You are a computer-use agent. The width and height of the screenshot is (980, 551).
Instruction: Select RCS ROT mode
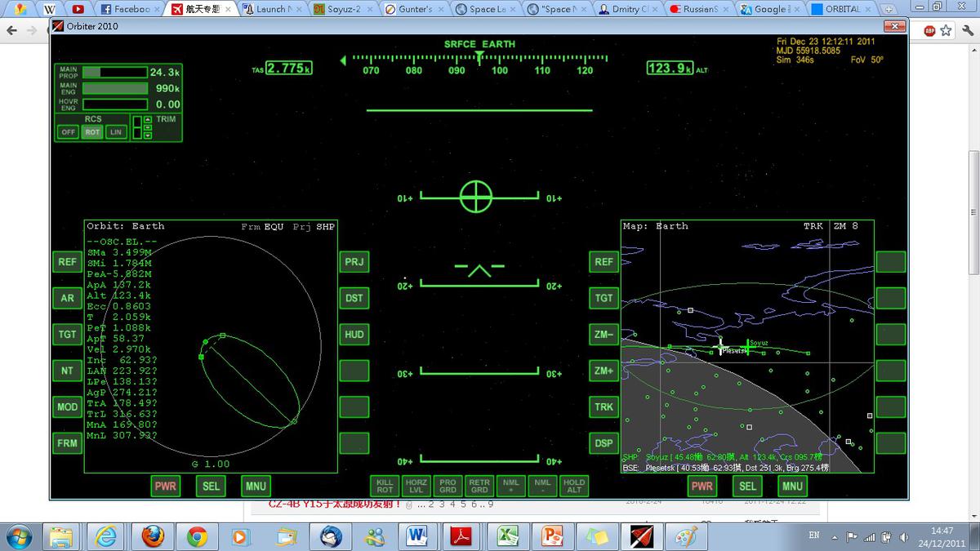[x=92, y=132]
